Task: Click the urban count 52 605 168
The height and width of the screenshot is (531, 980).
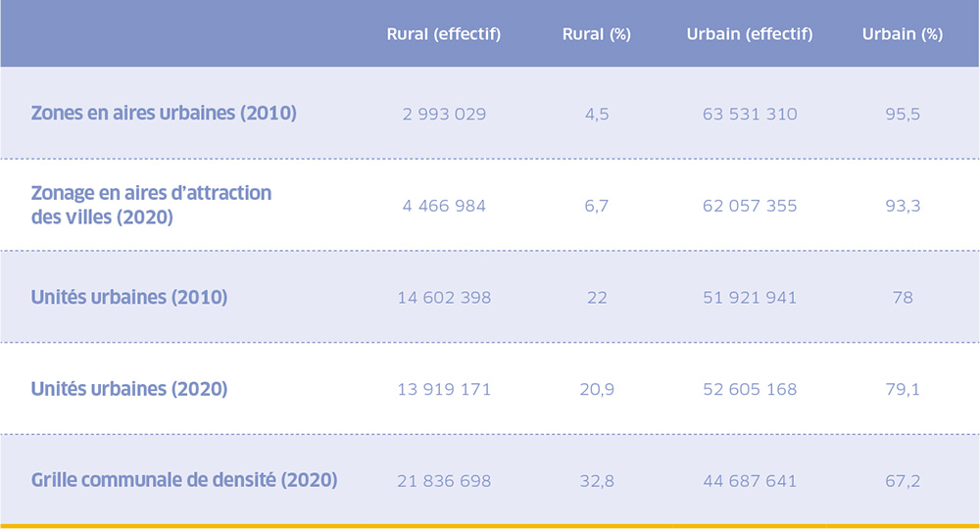Action: coord(750,390)
